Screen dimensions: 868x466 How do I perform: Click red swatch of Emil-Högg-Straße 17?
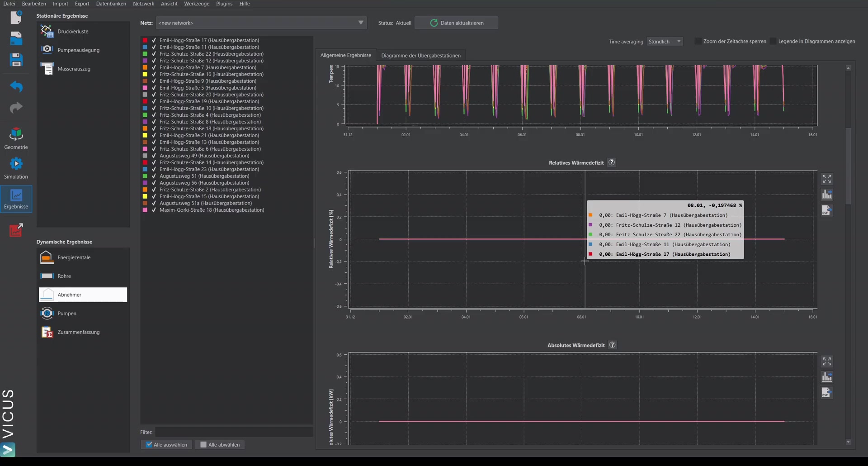[x=145, y=40]
